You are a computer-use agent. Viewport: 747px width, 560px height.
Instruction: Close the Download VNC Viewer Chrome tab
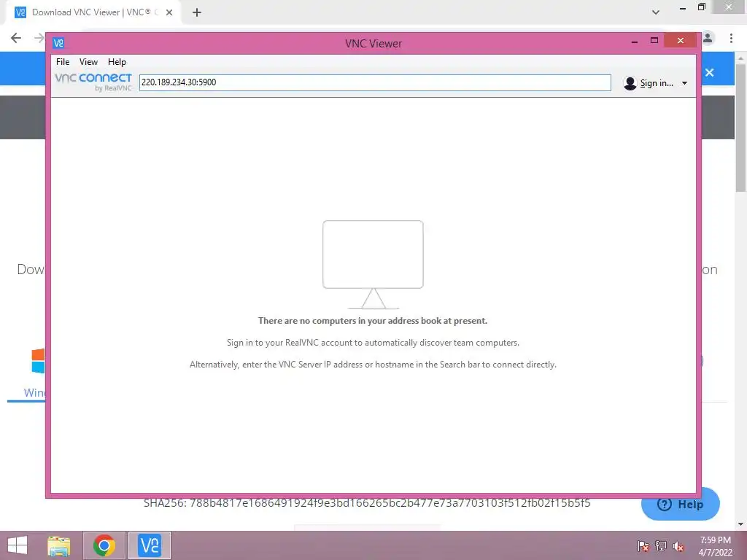tap(169, 12)
